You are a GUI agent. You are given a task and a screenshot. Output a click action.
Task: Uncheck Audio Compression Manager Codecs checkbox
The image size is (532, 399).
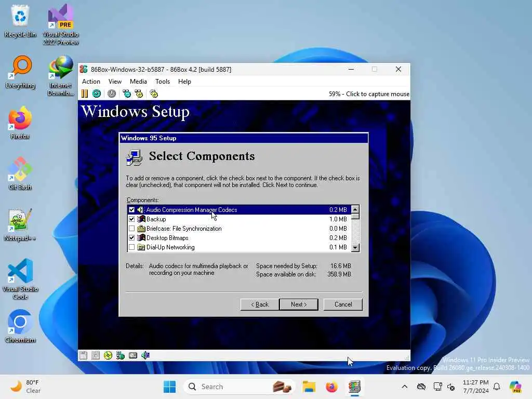[131, 210]
